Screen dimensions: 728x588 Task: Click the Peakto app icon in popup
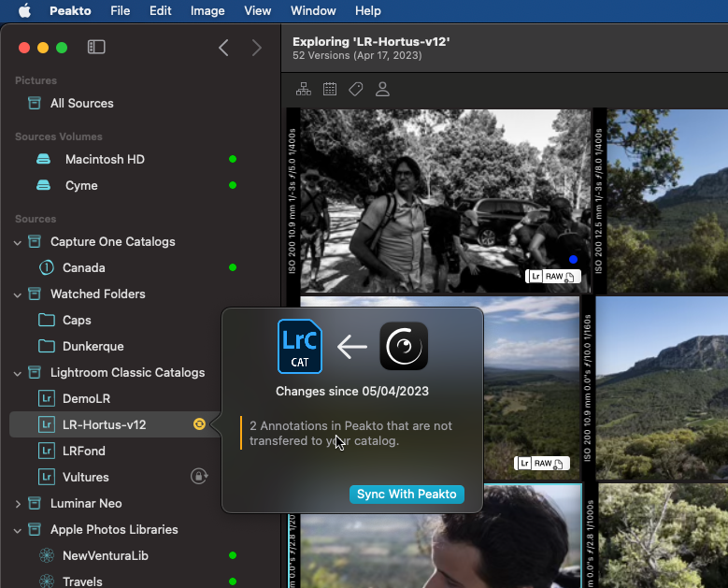click(x=404, y=346)
